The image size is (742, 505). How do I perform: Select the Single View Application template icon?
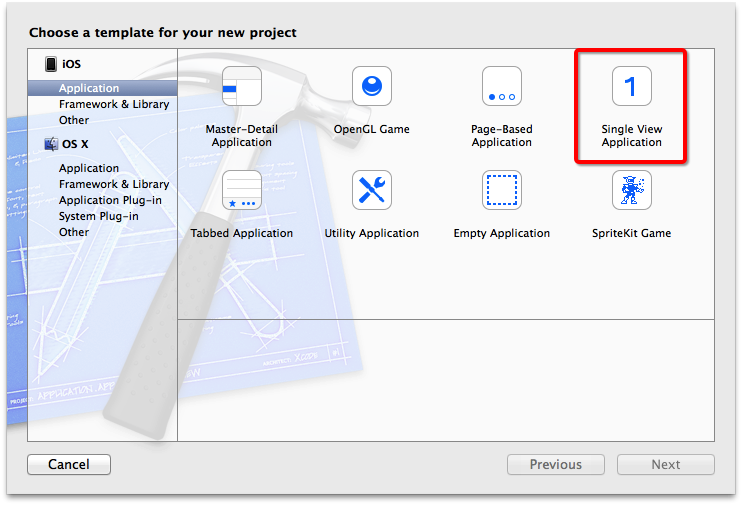point(632,86)
